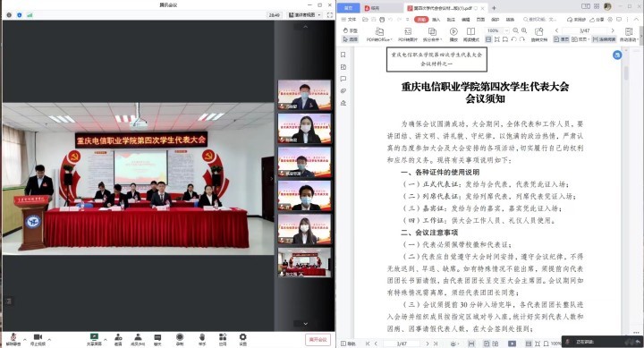Expand audio options arrow beside microphone

(x=25, y=339)
